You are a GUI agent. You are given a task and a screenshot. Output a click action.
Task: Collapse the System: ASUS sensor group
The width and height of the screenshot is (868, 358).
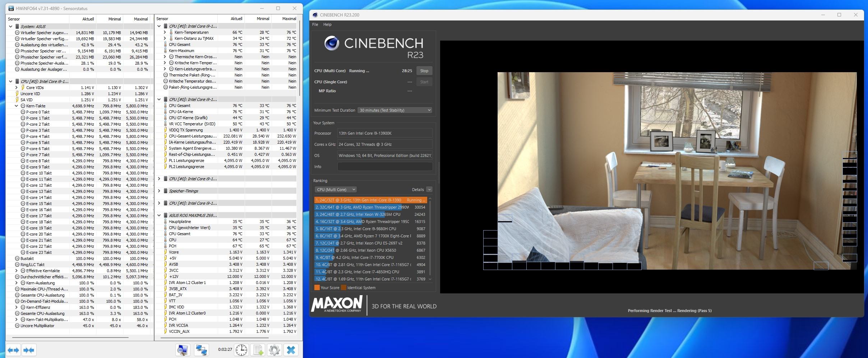10,27
